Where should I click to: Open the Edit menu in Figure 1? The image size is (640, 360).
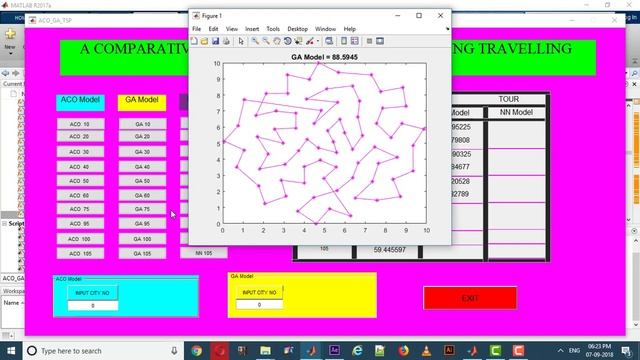[x=213, y=29]
